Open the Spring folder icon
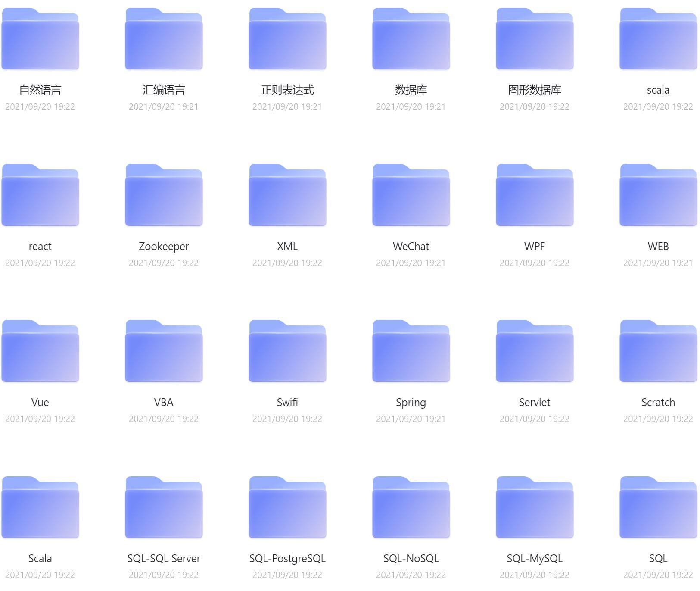Viewport: 700px width, 591px height. 411,351
